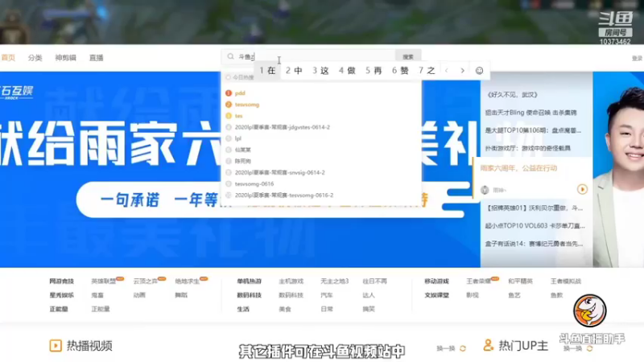This screenshot has width=644, height=362.
Task: Open banner item 【招聘英雄01】沃利贝尔重做
Action: click(534, 208)
